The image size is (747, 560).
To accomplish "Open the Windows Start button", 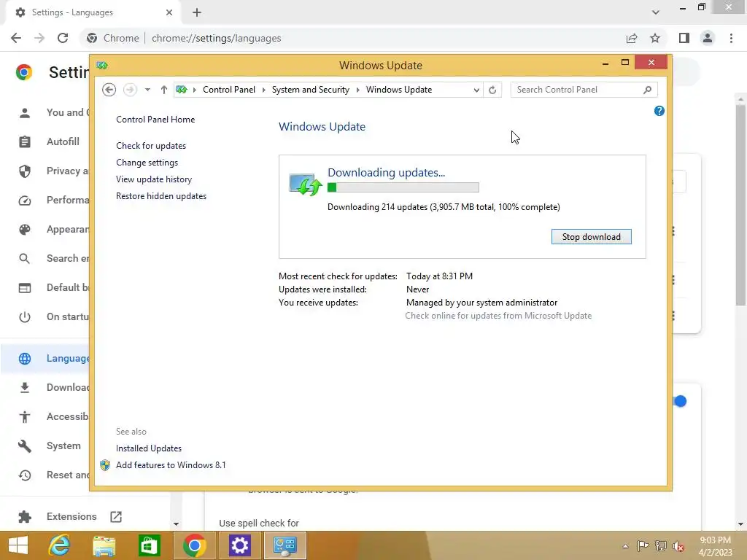I will coord(18,545).
